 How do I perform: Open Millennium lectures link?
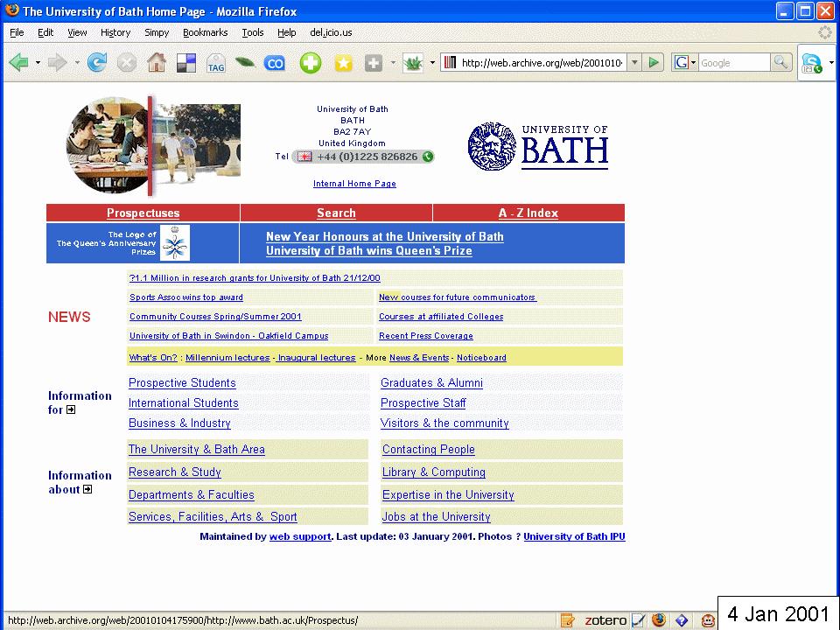(x=227, y=357)
